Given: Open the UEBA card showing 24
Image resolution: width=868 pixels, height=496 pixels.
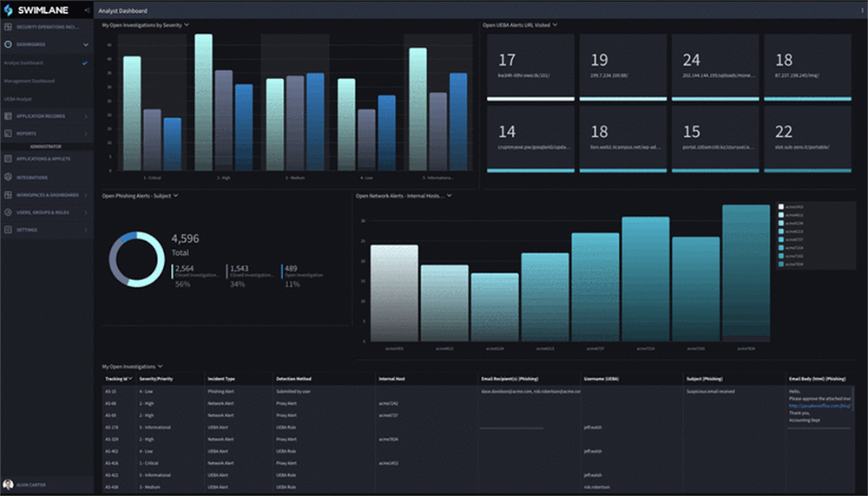Looking at the screenshot, I should click(715, 68).
